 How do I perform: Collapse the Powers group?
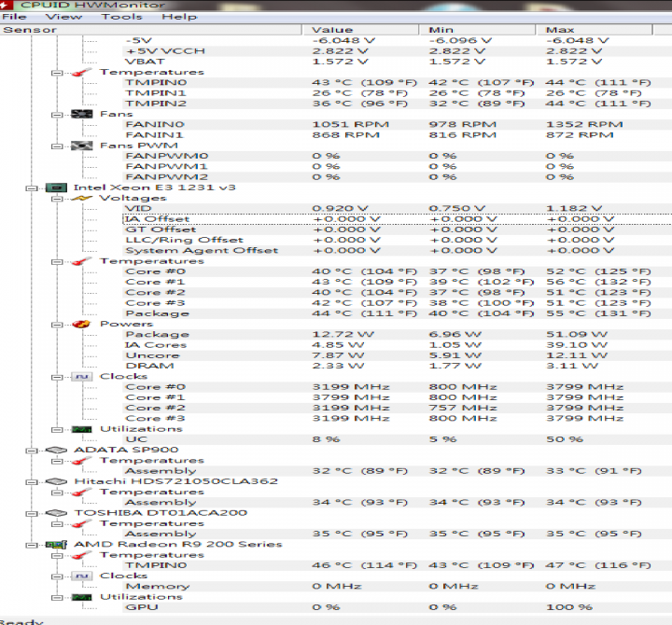[x=57, y=325]
